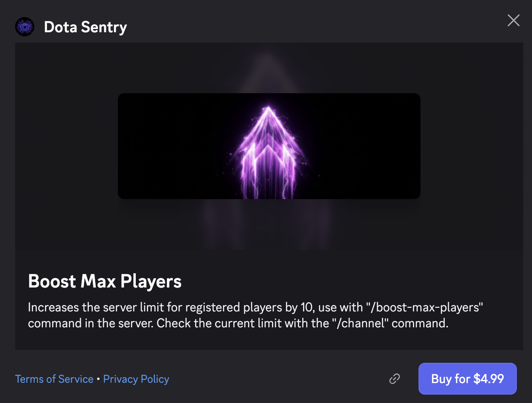Click the Dota Sentry app avatar icon
Screen dimensions: 532x403
click(x=25, y=27)
